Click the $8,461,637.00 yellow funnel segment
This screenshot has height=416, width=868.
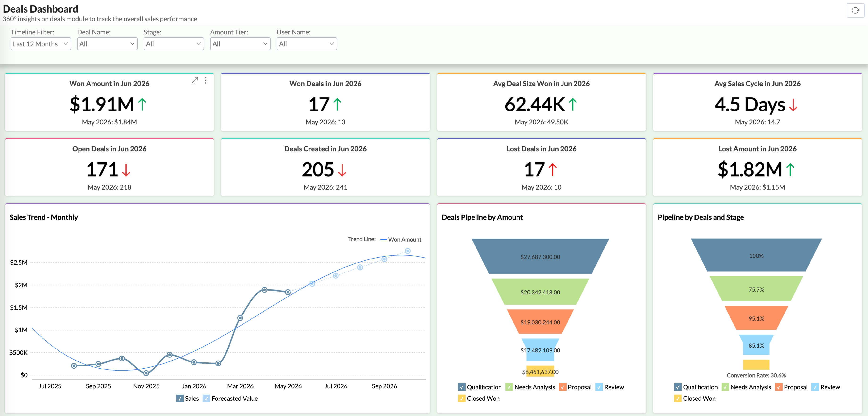coord(540,371)
